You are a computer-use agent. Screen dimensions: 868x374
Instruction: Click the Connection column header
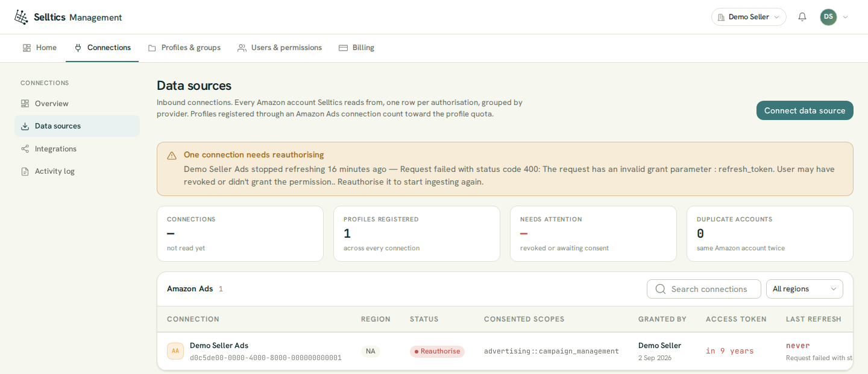193,319
